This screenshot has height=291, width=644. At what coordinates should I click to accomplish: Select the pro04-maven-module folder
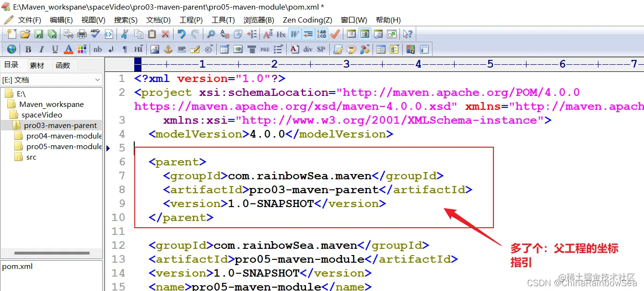(64, 136)
